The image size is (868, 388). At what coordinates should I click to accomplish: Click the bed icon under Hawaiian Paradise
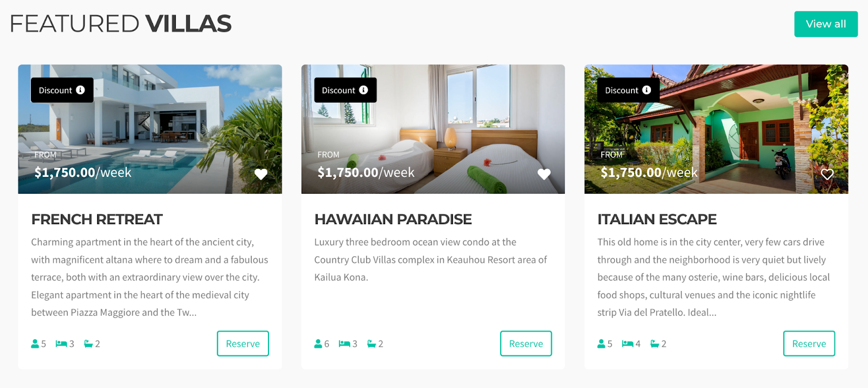click(x=344, y=344)
